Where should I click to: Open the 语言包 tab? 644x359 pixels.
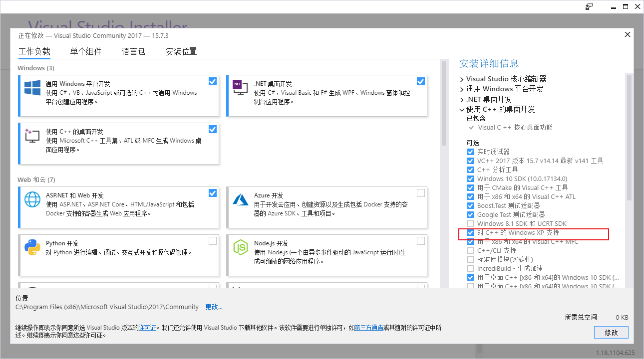pyautogui.click(x=133, y=51)
